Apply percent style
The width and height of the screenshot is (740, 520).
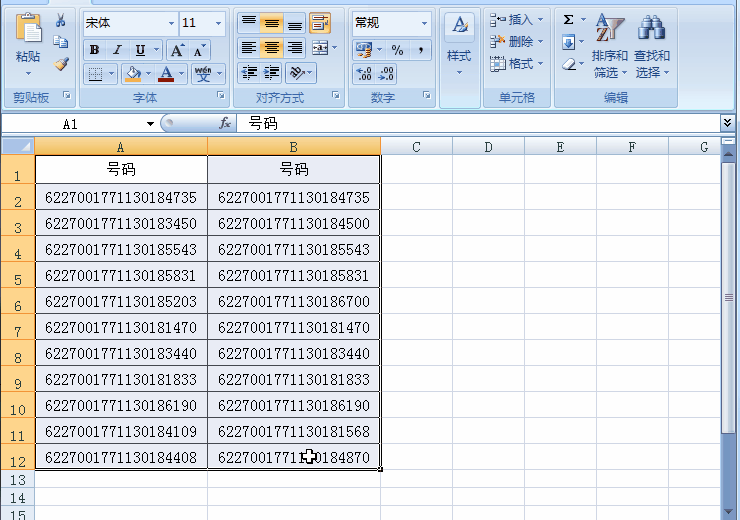pyautogui.click(x=397, y=50)
